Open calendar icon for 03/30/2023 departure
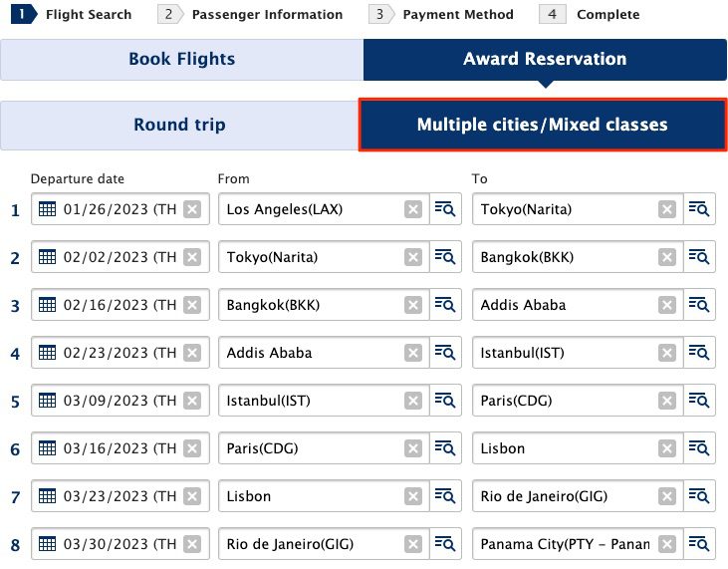Image resolution: width=728 pixels, height=569 pixels. tap(47, 544)
